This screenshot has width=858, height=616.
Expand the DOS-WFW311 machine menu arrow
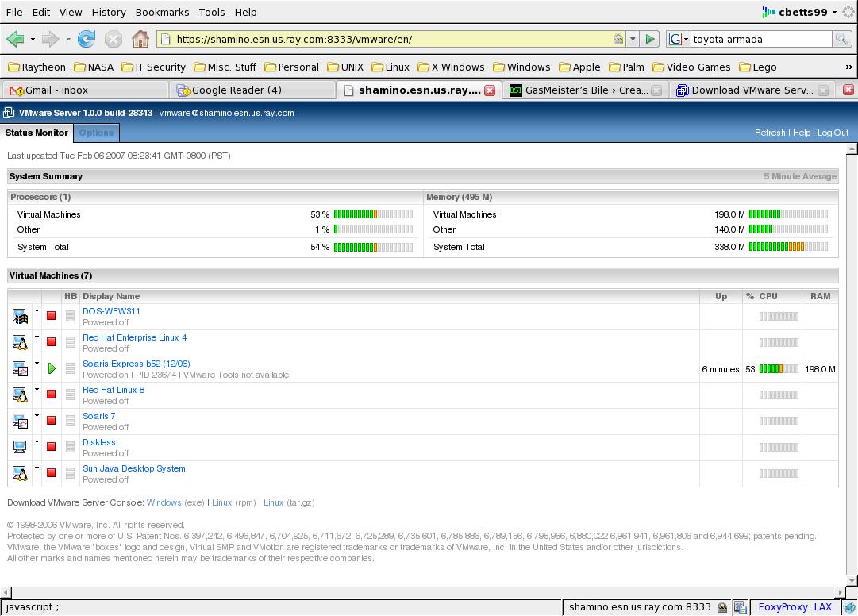tap(37, 310)
